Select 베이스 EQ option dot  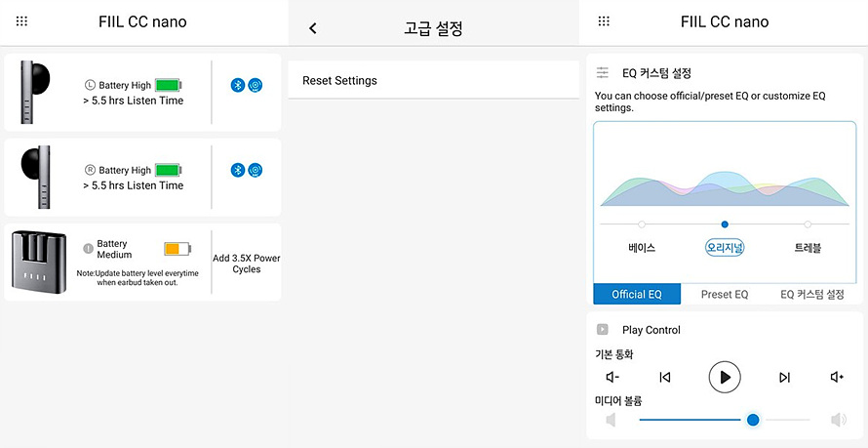(x=642, y=224)
